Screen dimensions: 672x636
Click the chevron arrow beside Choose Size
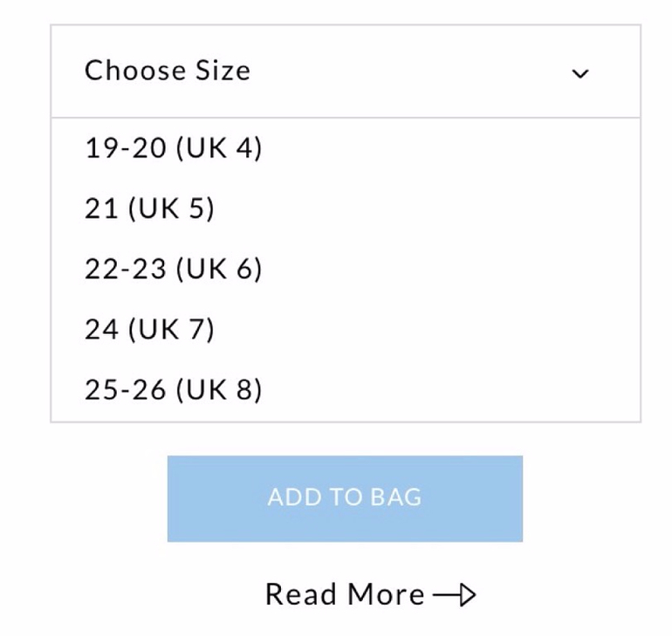click(579, 73)
